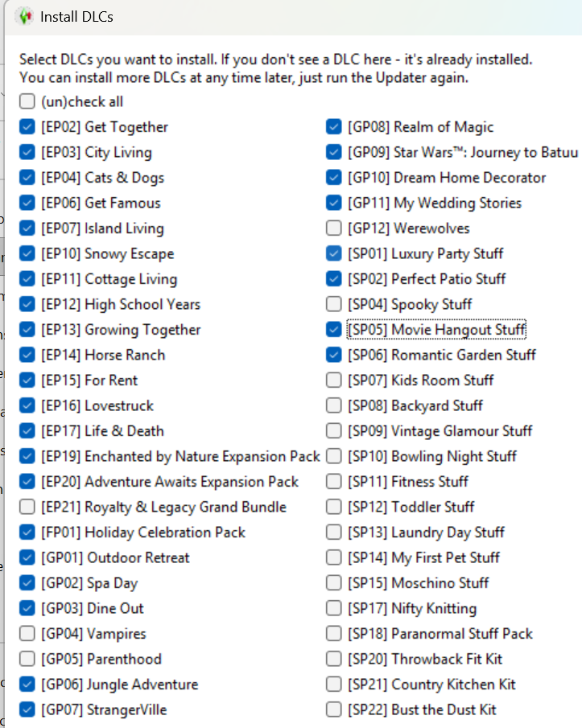The image size is (582, 728).
Task: Uncheck [EP20] Adventure Awaits Expansion Pack
Action: pos(27,482)
